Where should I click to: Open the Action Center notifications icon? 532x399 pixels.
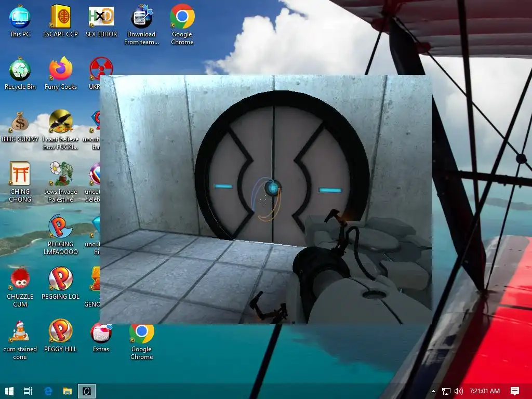point(515,391)
